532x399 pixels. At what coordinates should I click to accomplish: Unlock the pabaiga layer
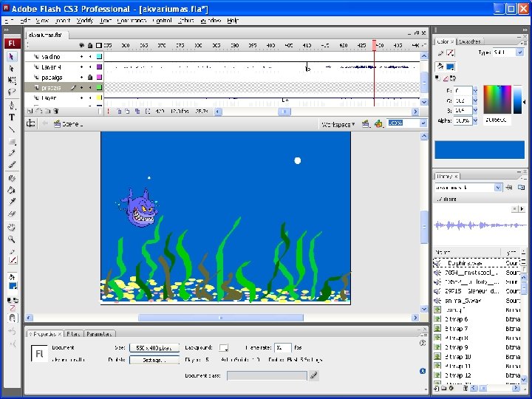[90, 77]
